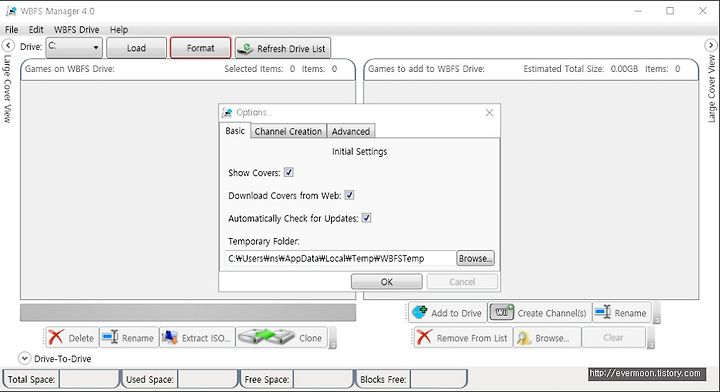Minimize the WBFS Manager window
Image resolution: width=720 pixels, height=392 pixels.
(638, 11)
